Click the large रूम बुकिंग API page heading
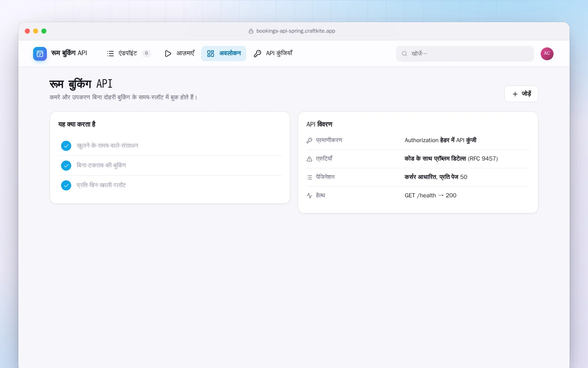This screenshot has width=588, height=368. [x=81, y=84]
